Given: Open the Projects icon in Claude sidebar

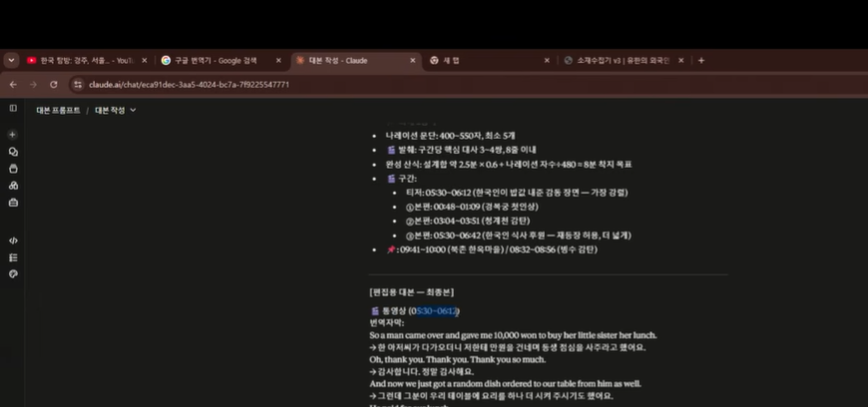Looking at the screenshot, I should [13, 169].
